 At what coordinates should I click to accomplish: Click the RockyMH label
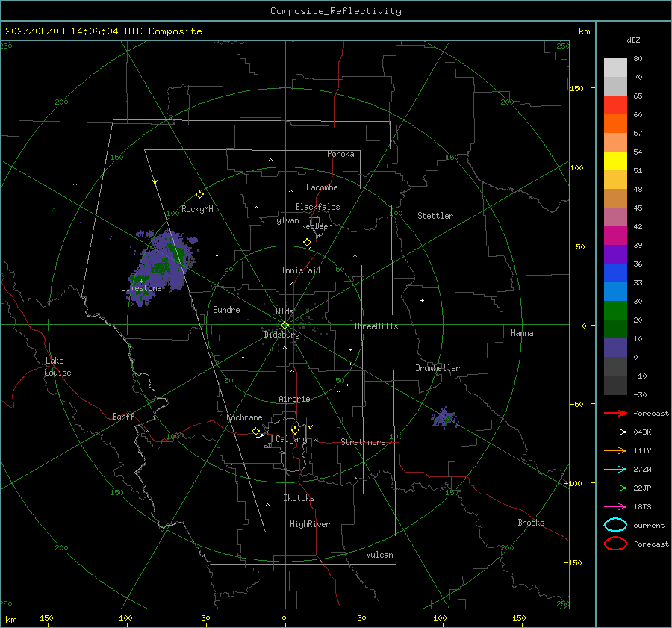pyautogui.click(x=197, y=209)
